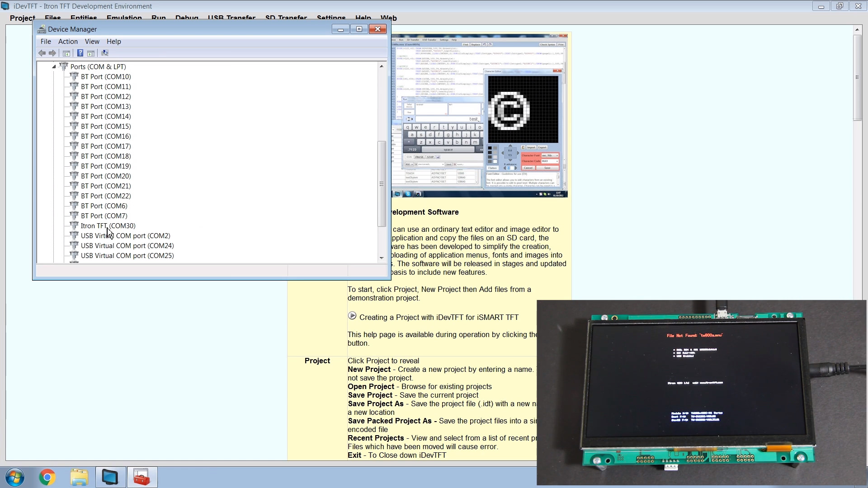Click the blue Help question-mark icon
Viewport: 868px width, 488px height.
[80, 53]
